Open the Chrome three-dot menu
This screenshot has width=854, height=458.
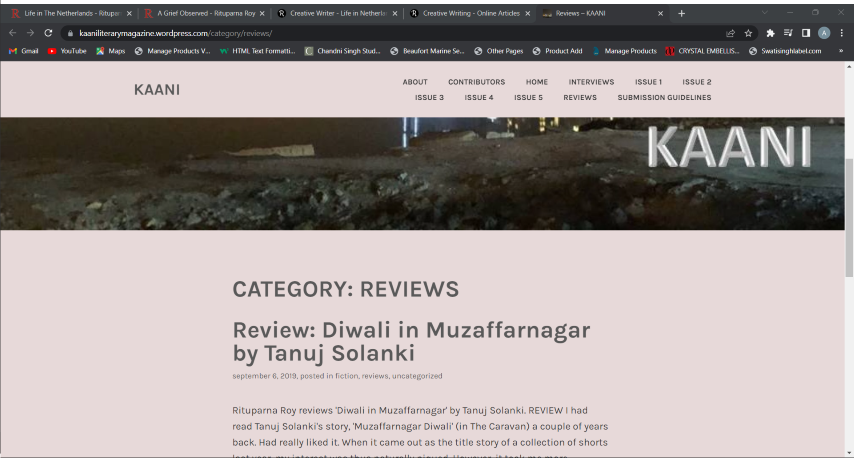pos(842,33)
